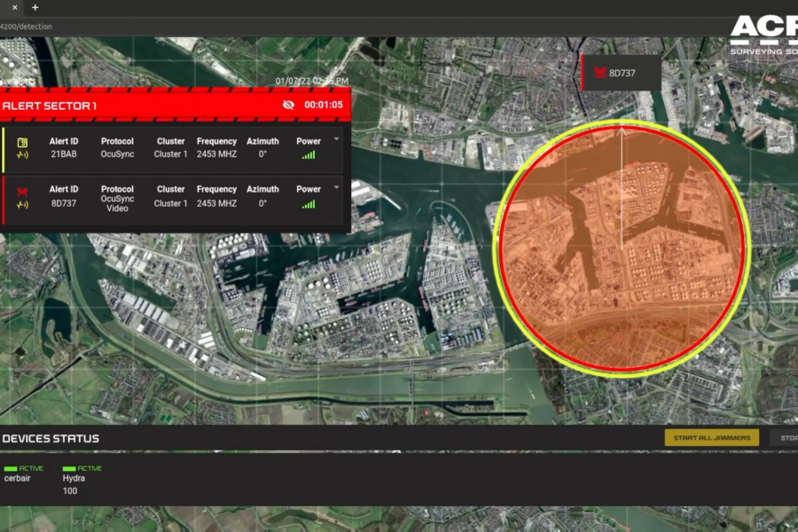Toggle alert visibility eye icon in Alert Sector 1
This screenshot has width=798, height=532.
coord(288,105)
